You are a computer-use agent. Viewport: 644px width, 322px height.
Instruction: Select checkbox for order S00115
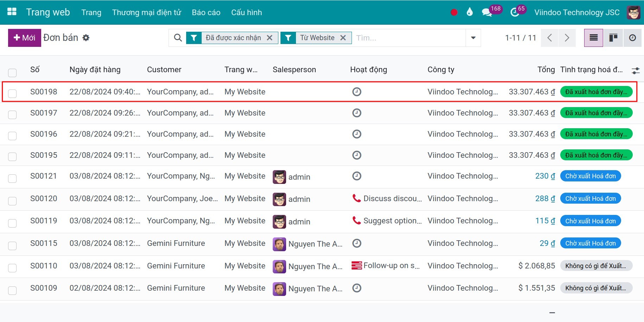click(x=12, y=246)
